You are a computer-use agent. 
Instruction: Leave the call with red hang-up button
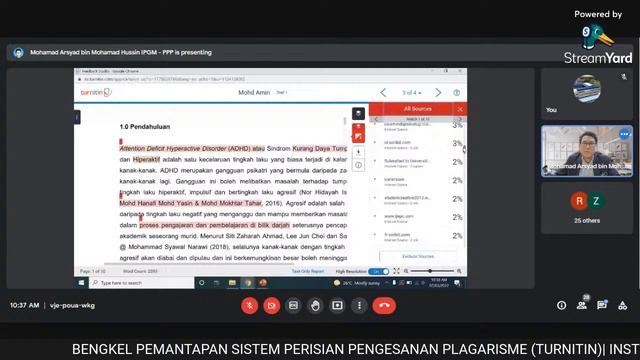coord(384,305)
